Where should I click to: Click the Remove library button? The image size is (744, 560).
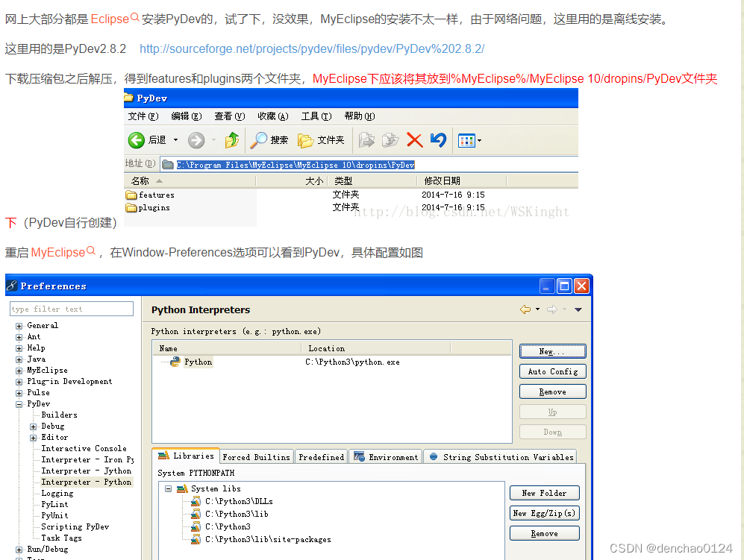pyautogui.click(x=545, y=533)
